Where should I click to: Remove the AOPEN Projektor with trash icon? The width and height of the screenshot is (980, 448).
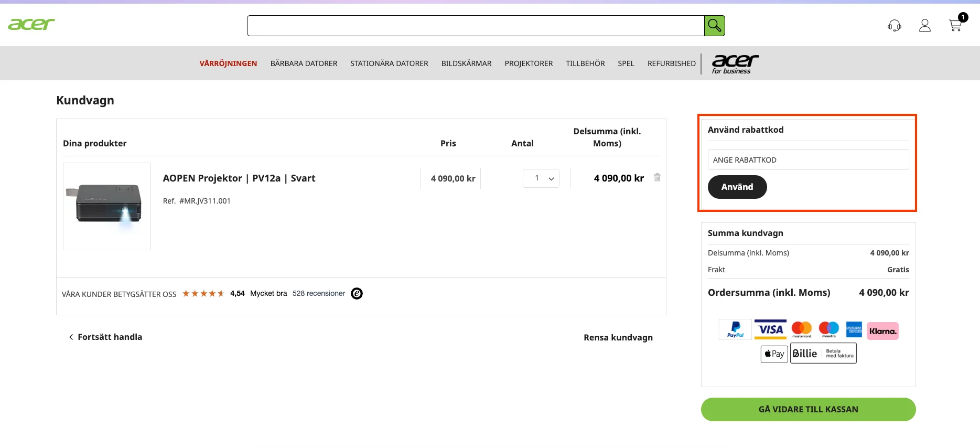click(657, 177)
